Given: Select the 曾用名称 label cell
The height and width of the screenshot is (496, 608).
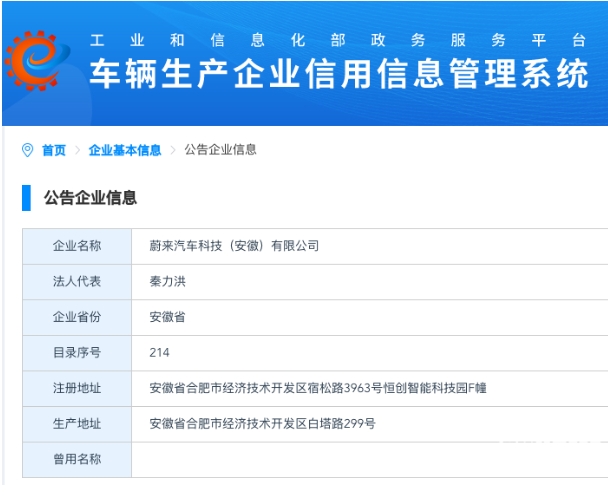Looking at the screenshot, I should point(77,459).
